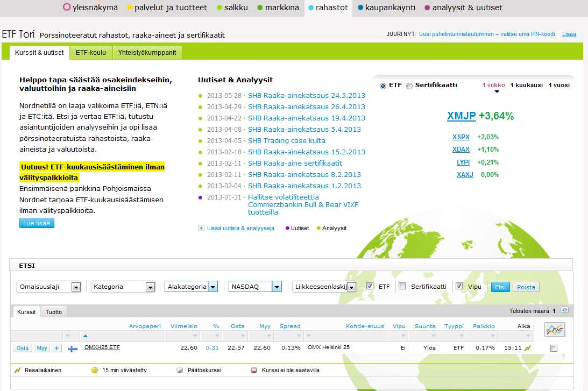Screen dimensions: 588x391
Task: Sort arrow under Palkkio column
Action: 493,336
